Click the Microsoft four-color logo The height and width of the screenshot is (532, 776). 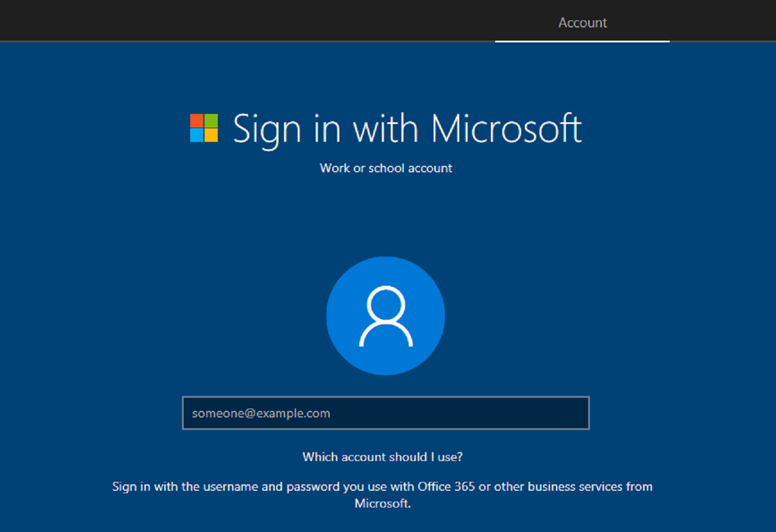[x=204, y=128]
